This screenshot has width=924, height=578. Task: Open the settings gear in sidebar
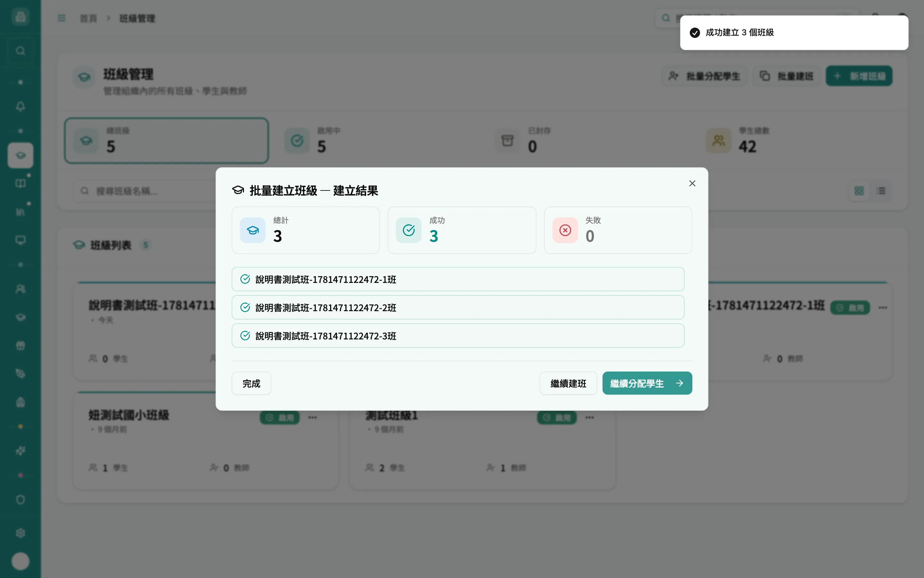pos(20,533)
